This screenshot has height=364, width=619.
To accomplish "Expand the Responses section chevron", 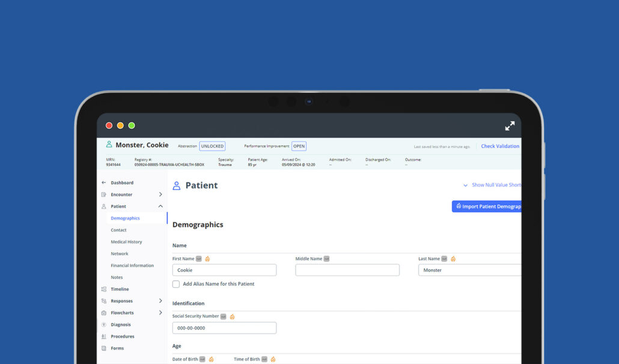I will coord(160,301).
